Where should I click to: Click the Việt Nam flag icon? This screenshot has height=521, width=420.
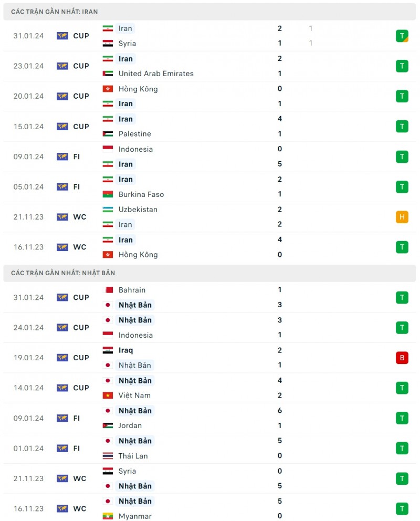click(x=108, y=395)
